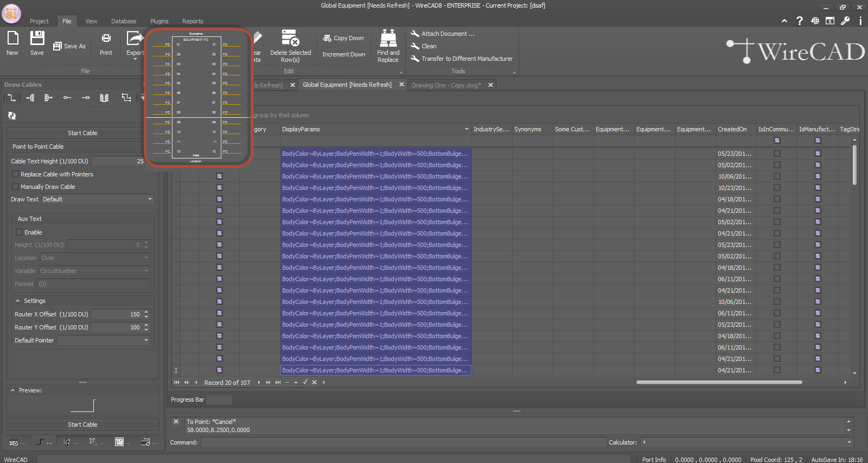
Task: Click refresh icon in Draw Cables panel
Action: coord(12,116)
